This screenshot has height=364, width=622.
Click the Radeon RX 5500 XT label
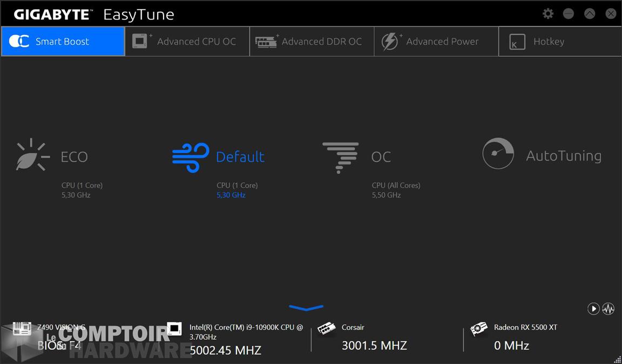coord(525,327)
